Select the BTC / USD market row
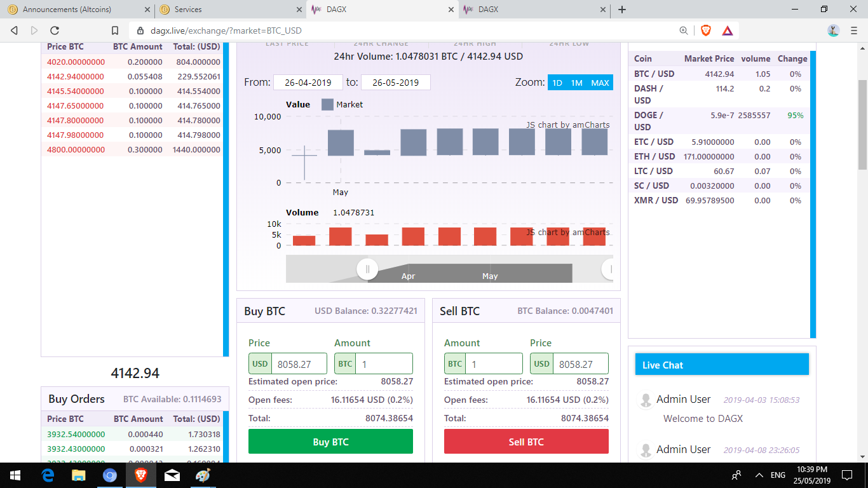868x488 pixels. (x=721, y=74)
